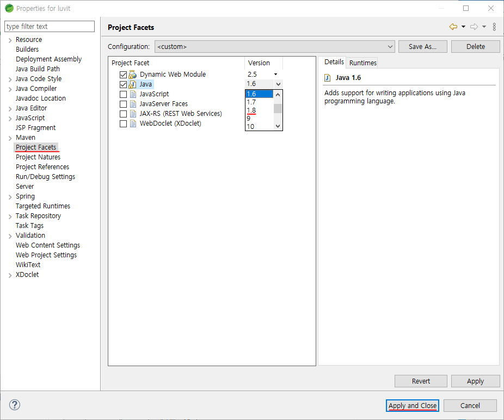Expand the Task Repository node

10,217
